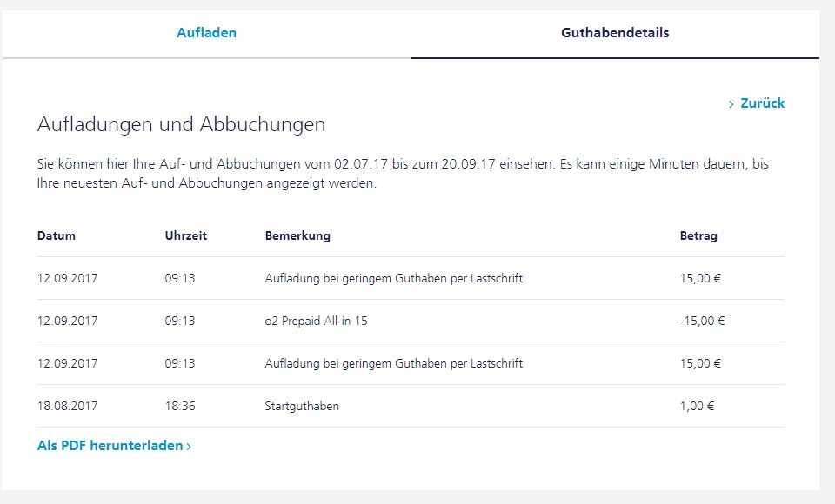This screenshot has width=835, height=504.
Task: Click the Bemerkung column header
Action: tap(297, 235)
